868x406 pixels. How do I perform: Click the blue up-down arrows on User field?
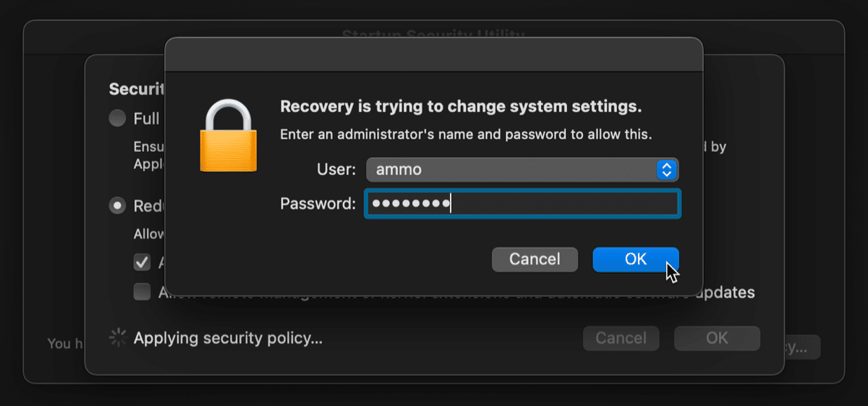[665, 170]
